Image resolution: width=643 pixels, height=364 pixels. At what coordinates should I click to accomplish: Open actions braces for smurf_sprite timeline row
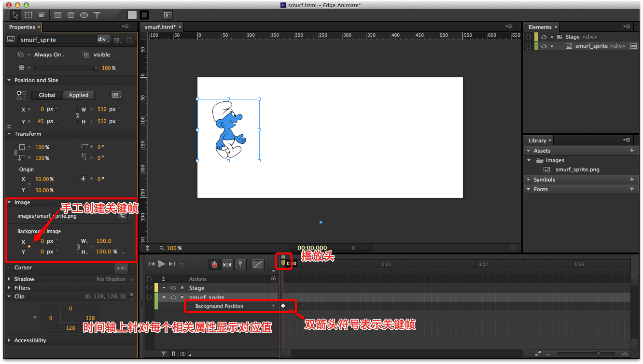pyautogui.click(x=149, y=297)
